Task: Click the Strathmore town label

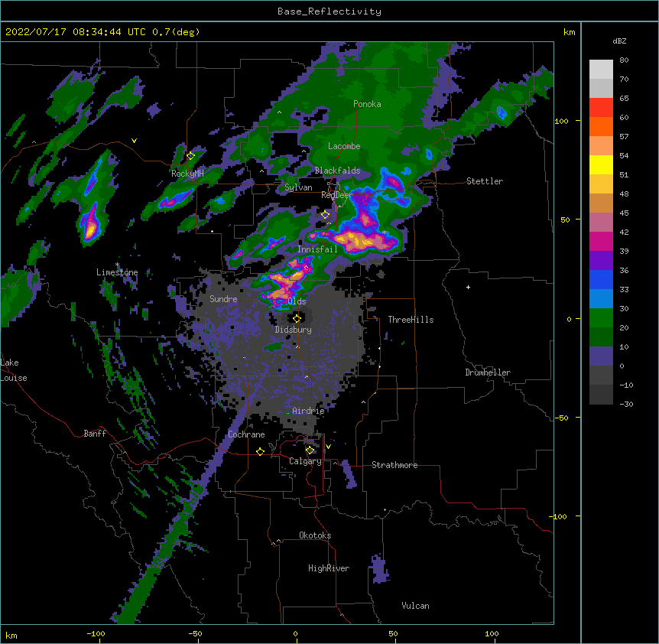Action: (x=394, y=465)
